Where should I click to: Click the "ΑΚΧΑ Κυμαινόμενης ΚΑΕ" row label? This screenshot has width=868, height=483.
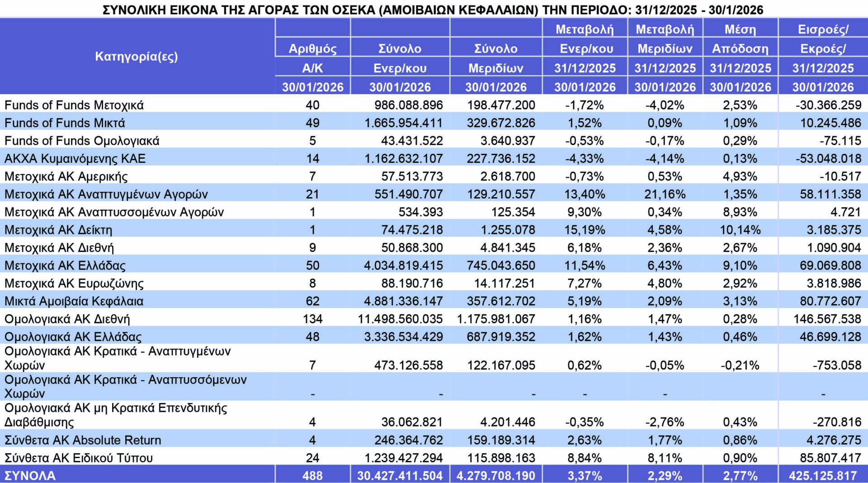click(75, 159)
